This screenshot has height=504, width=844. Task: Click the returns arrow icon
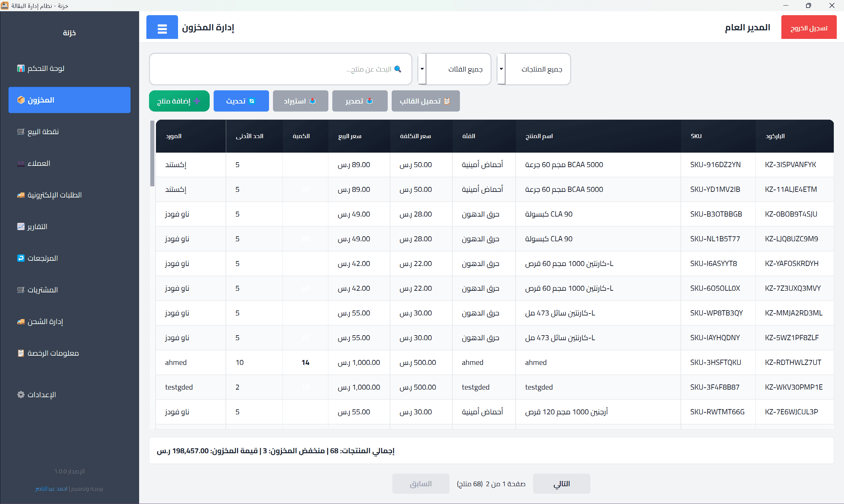(x=21, y=258)
